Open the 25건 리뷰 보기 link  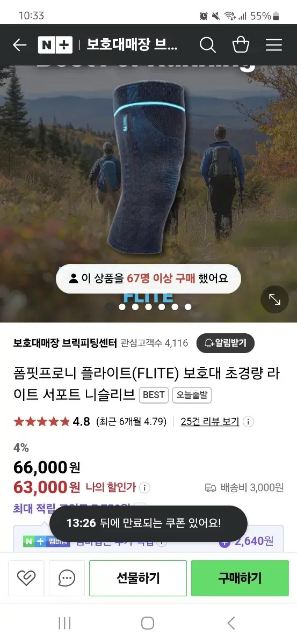210,421
